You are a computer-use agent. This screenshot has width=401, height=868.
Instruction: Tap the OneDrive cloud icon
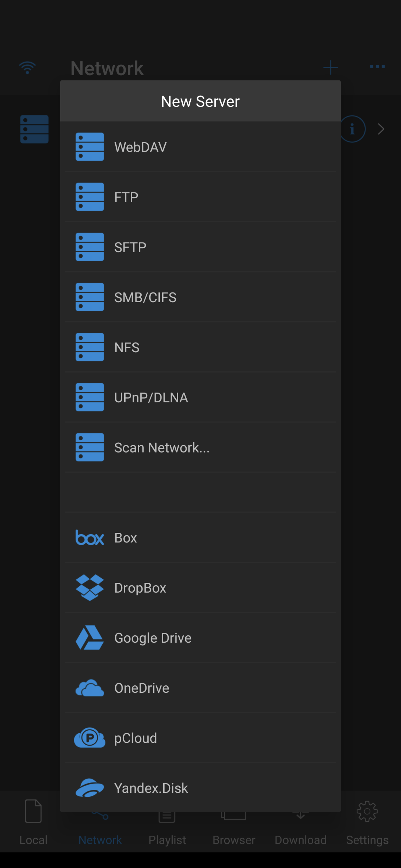[90, 688]
